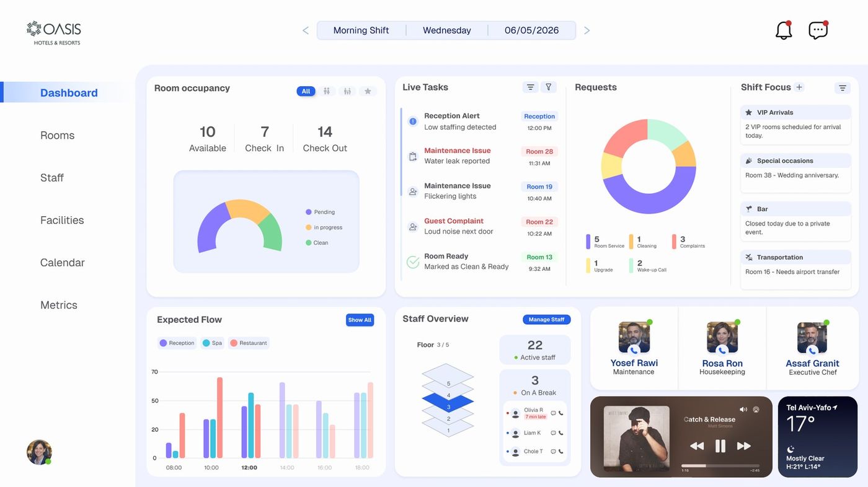Pause the Catch & Release track
Screen dimensions: 868x487
click(720, 445)
